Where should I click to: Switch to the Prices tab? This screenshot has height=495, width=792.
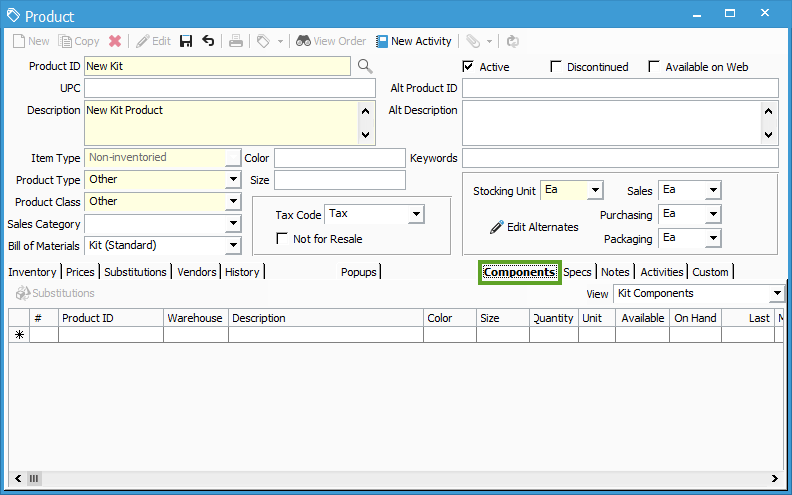coord(80,272)
